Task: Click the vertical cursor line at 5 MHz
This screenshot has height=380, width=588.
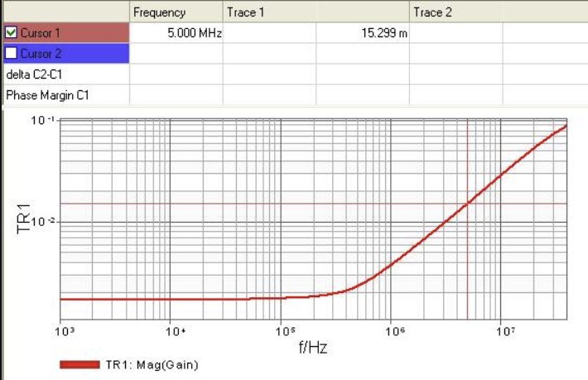Action: click(467, 262)
